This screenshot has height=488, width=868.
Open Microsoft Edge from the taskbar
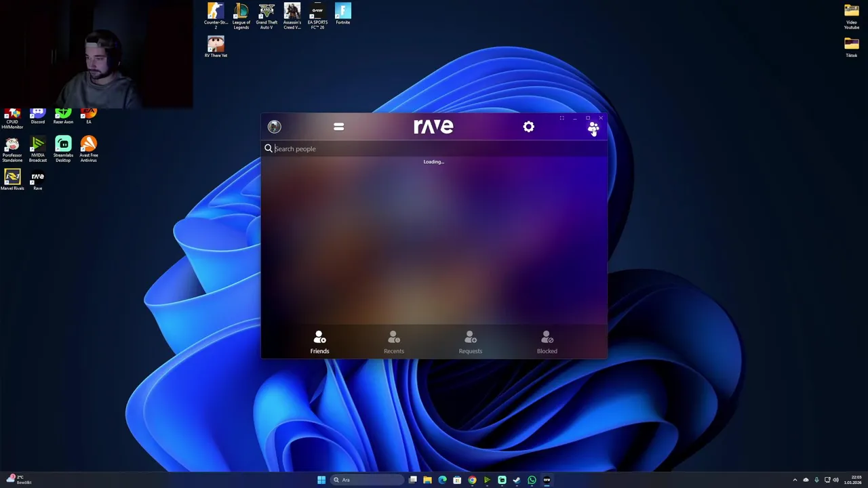coord(442,480)
